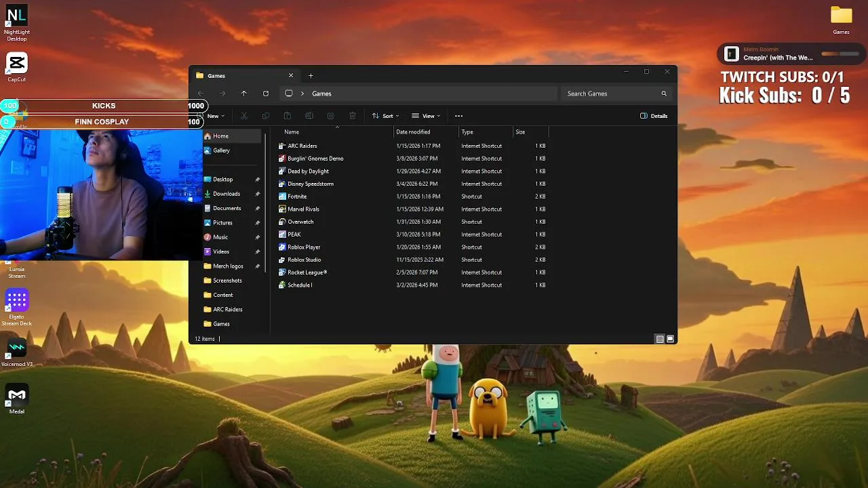The width and height of the screenshot is (868, 488).
Task: Refresh the Games folder view
Action: [x=266, y=94]
